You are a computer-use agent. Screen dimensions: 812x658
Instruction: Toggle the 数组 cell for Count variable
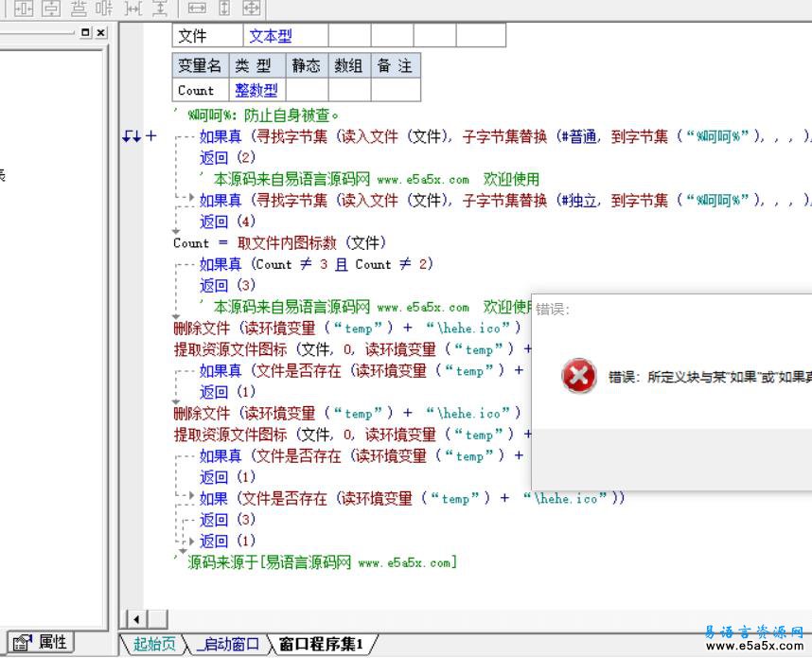[348, 91]
